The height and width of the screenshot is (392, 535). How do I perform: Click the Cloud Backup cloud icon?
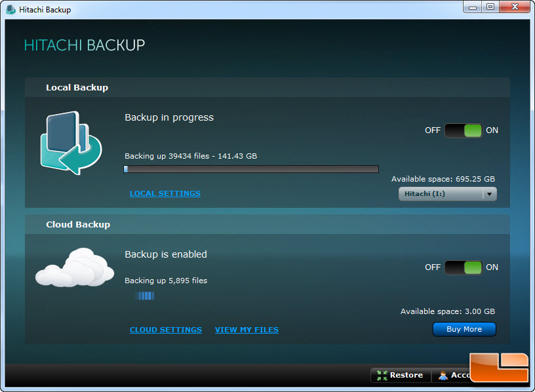pyautogui.click(x=75, y=267)
